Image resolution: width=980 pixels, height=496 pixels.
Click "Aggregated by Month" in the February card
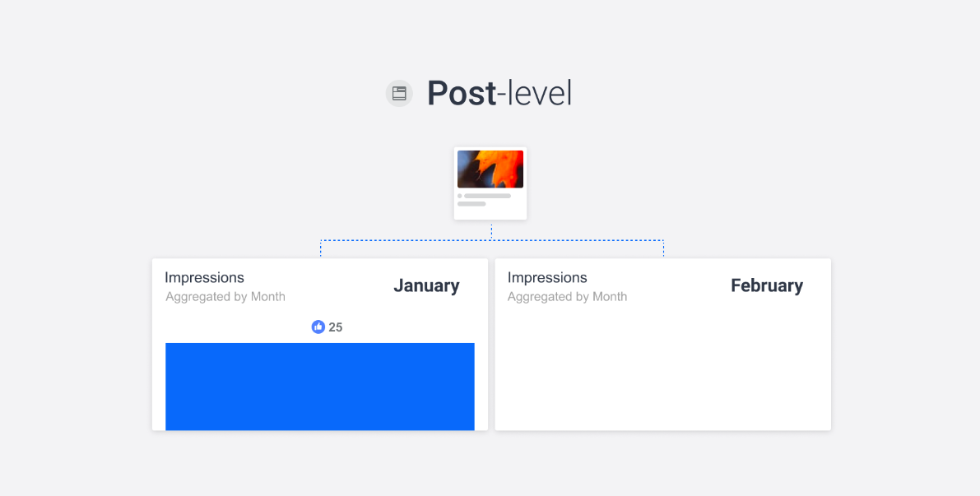(568, 297)
